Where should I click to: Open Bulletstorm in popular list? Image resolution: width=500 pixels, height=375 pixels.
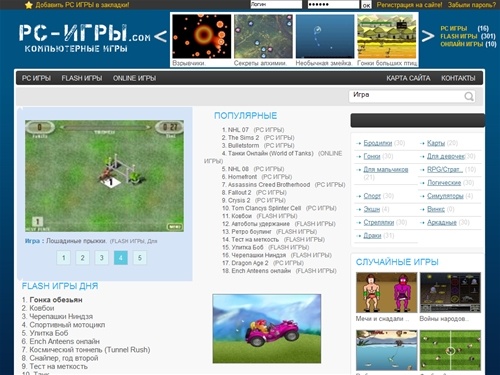point(243,146)
